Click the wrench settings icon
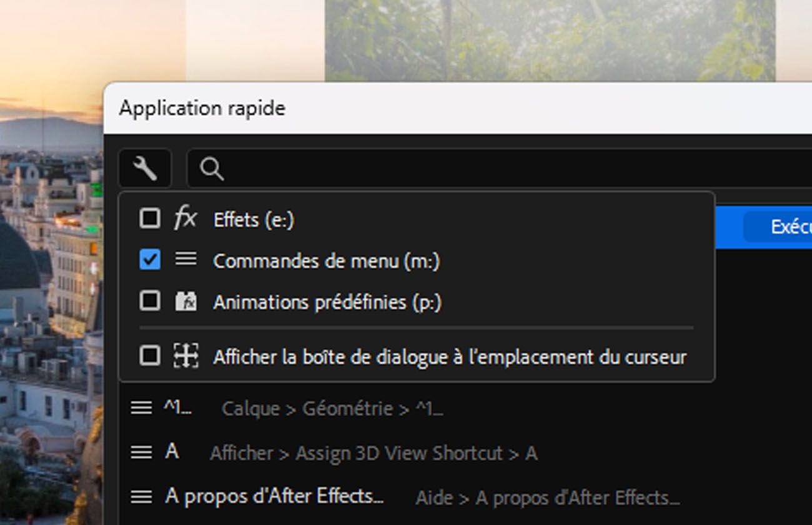Image resolution: width=812 pixels, height=525 pixels. coord(145,169)
